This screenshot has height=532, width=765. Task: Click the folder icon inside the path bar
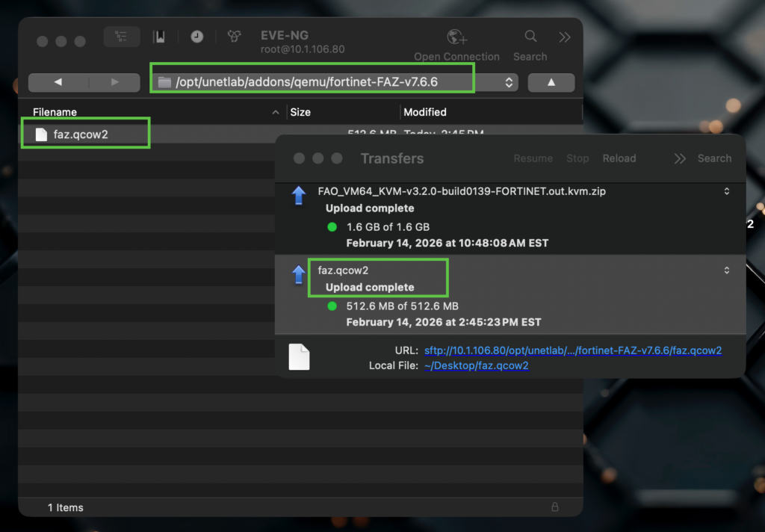[164, 82]
